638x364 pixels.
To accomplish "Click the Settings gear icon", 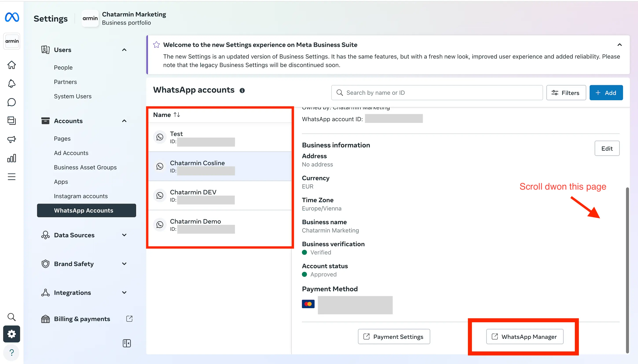I will 11,334.
